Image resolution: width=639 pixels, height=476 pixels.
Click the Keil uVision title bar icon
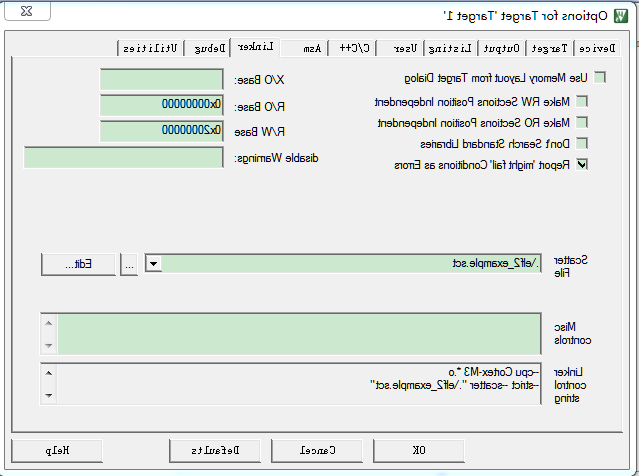pyautogui.click(x=621, y=16)
